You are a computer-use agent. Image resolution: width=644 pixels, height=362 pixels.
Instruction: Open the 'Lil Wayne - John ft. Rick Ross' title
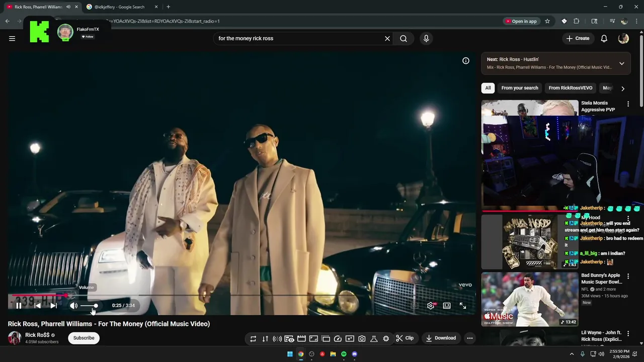pos(601,336)
